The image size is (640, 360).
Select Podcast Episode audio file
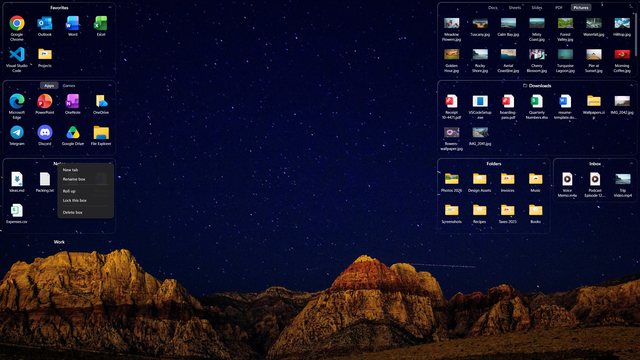click(x=595, y=179)
